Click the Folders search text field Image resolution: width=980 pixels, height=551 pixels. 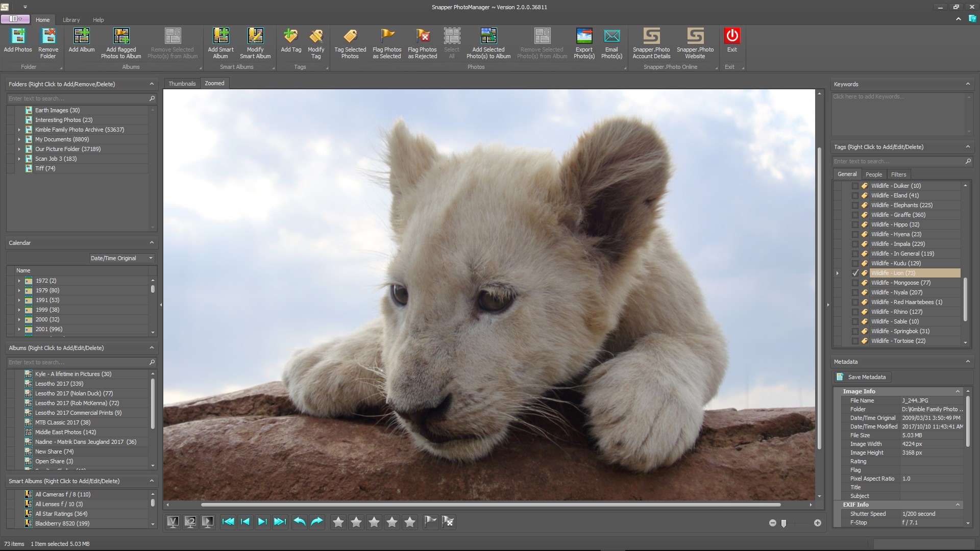coord(77,98)
